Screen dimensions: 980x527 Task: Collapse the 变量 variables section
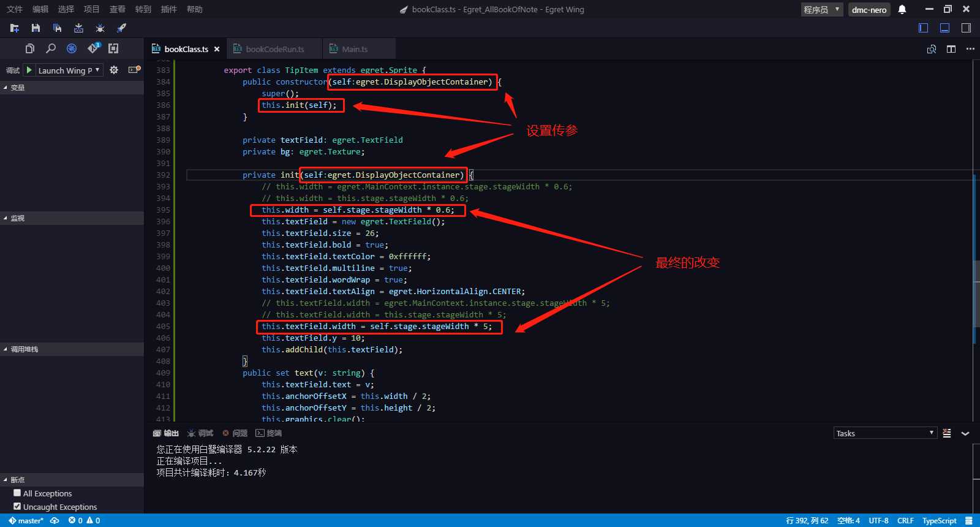(x=72, y=88)
